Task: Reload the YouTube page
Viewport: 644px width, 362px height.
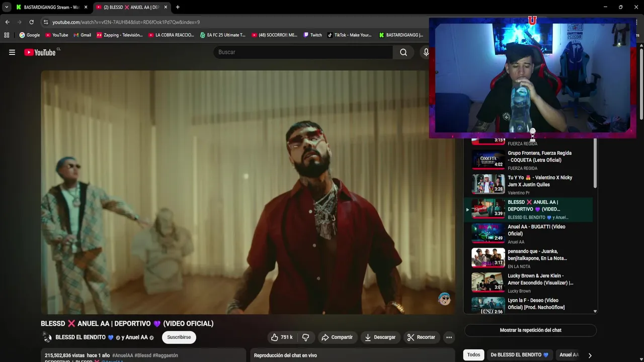Action: coord(31,22)
